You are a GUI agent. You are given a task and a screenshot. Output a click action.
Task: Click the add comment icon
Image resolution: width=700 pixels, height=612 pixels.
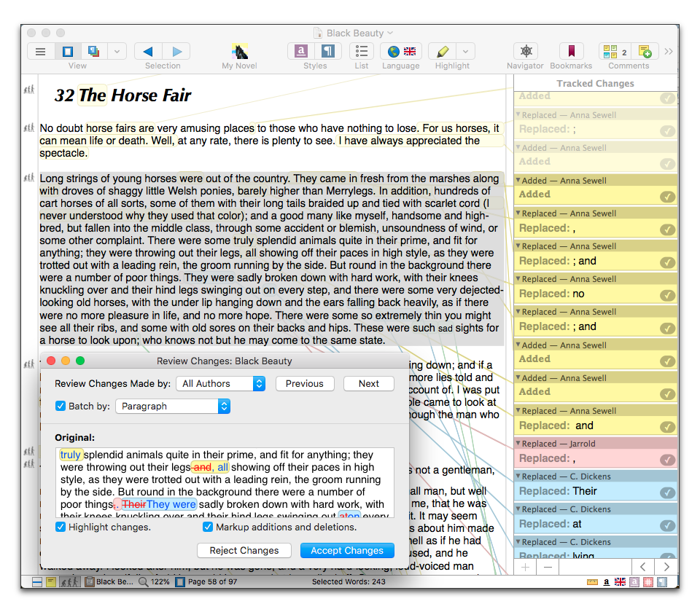[x=645, y=52]
